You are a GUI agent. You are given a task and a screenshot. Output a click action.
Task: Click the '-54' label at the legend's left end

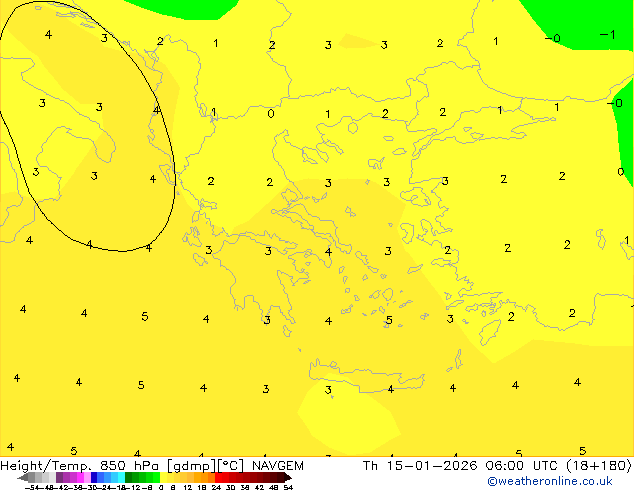pos(32,488)
